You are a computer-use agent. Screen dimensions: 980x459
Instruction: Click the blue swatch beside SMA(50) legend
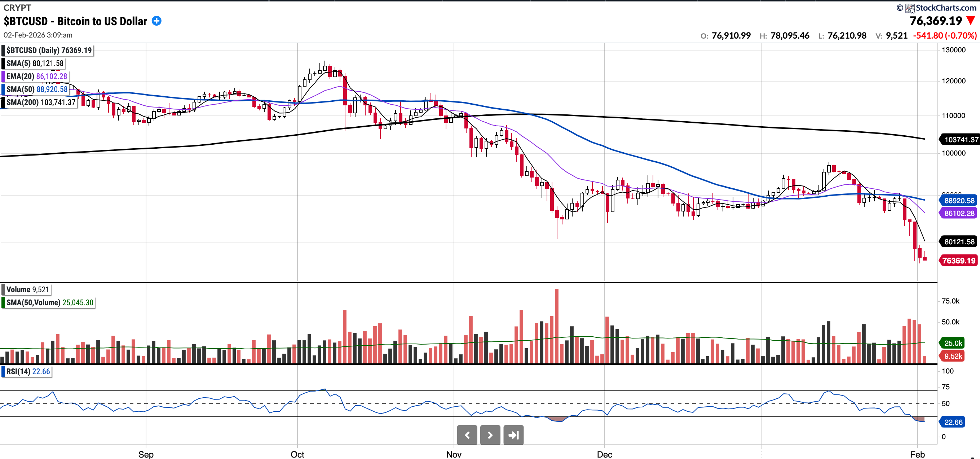3,89
